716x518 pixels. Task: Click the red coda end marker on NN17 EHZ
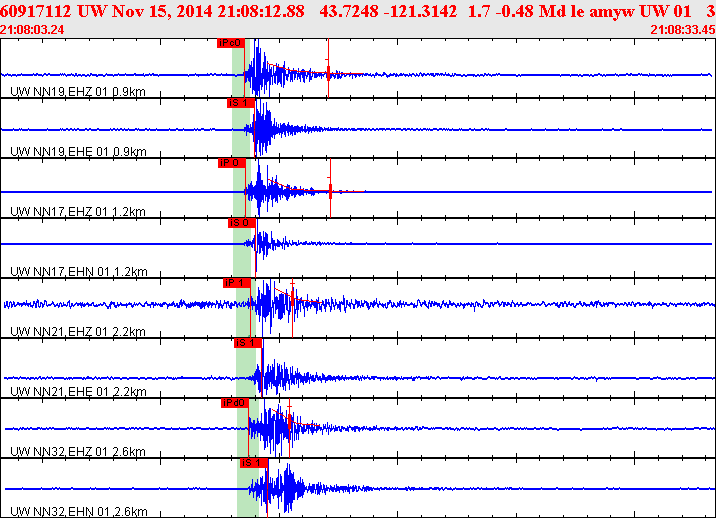pyautogui.click(x=330, y=190)
